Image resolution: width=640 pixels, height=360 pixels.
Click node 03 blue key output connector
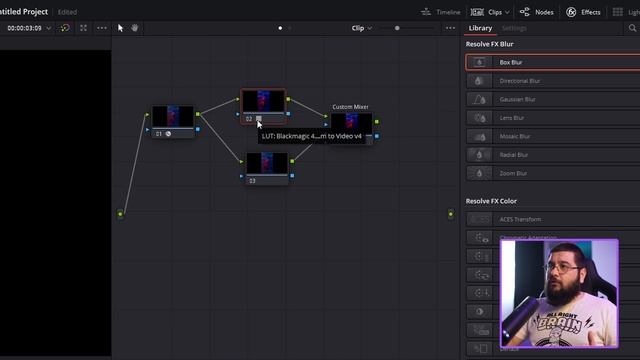point(292,176)
